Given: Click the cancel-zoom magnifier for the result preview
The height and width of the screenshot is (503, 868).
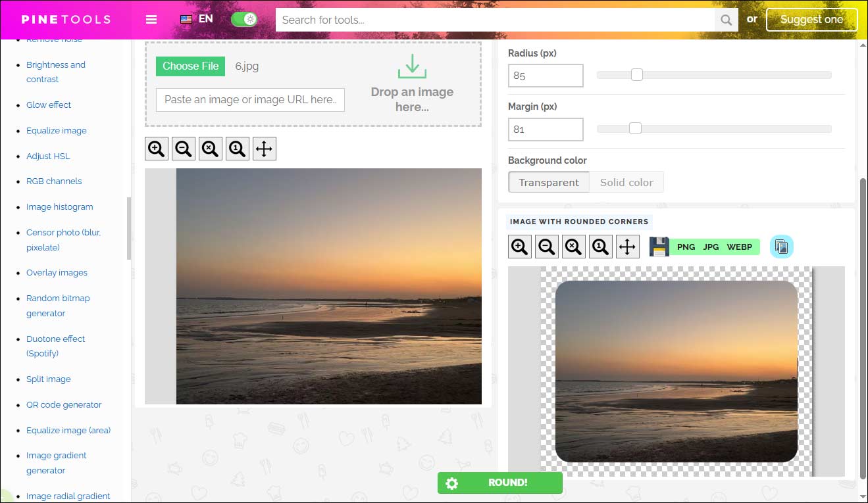Looking at the screenshot, I should (x=573, y=246).
